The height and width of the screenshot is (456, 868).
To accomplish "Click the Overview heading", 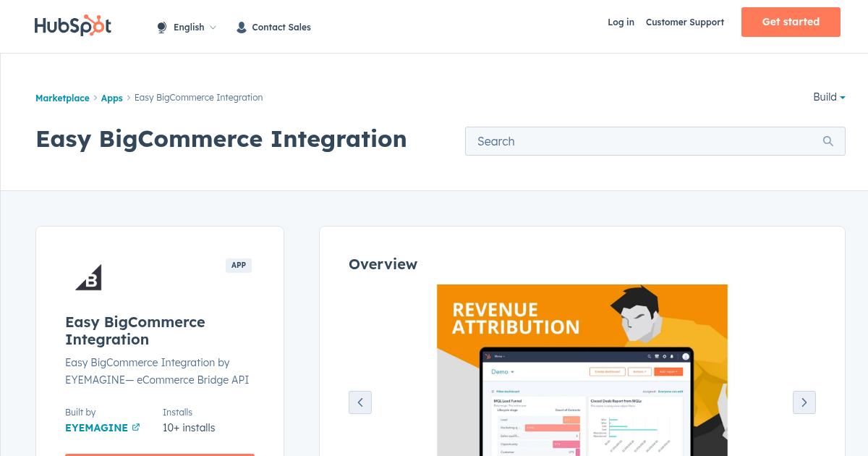I will 383,264.
